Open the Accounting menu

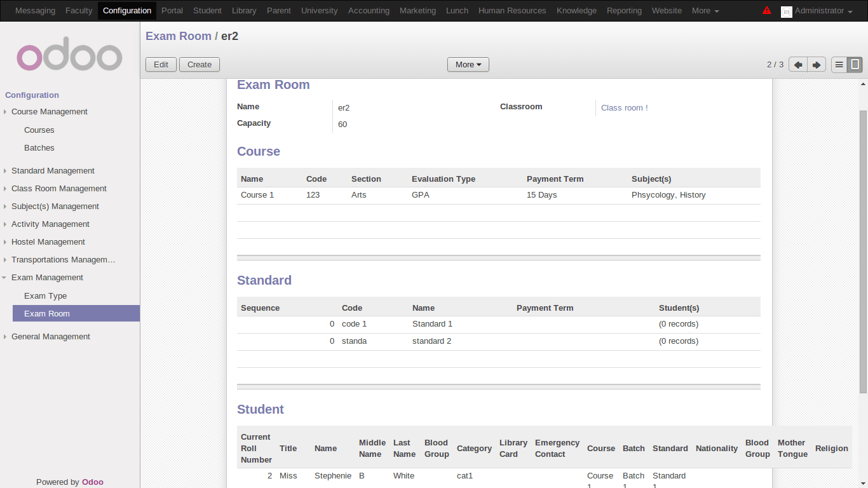[x=369, y=11]
